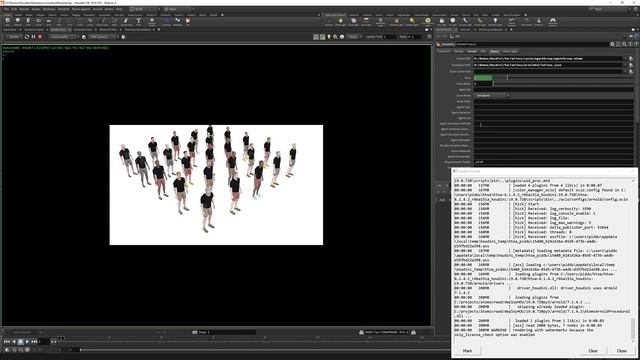640x360 pixels.
Task: Add an Ambient Light from the shelf
Action: 496,21
